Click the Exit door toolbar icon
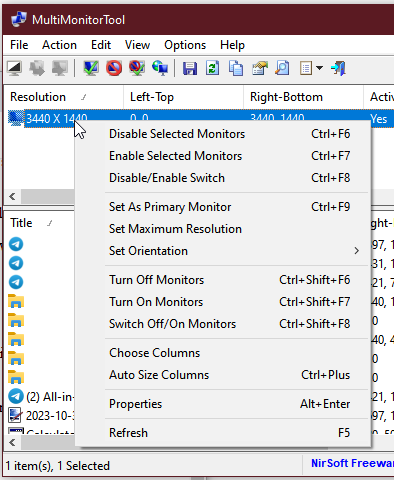 [338, 68]
